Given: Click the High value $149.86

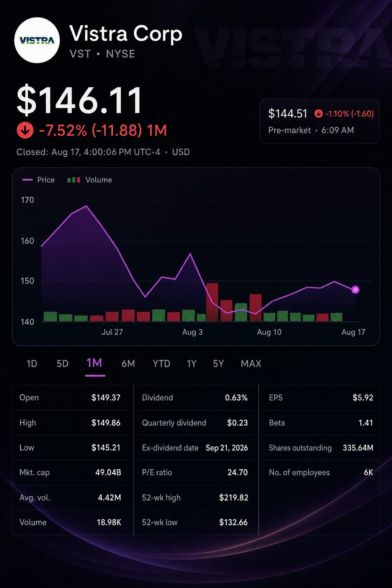Looking at the screenshot, I should pos(106,423).
